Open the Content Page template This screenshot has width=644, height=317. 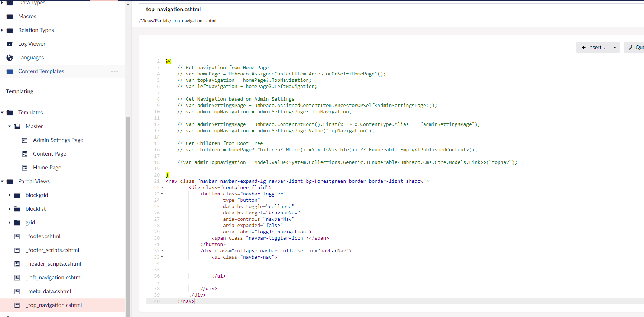(49, 154)
